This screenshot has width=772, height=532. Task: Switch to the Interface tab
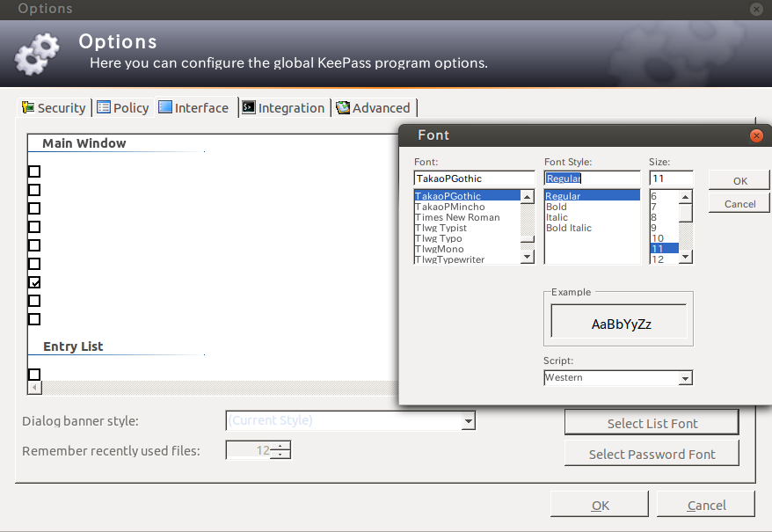pyautogui.click(x=196, y=107)
